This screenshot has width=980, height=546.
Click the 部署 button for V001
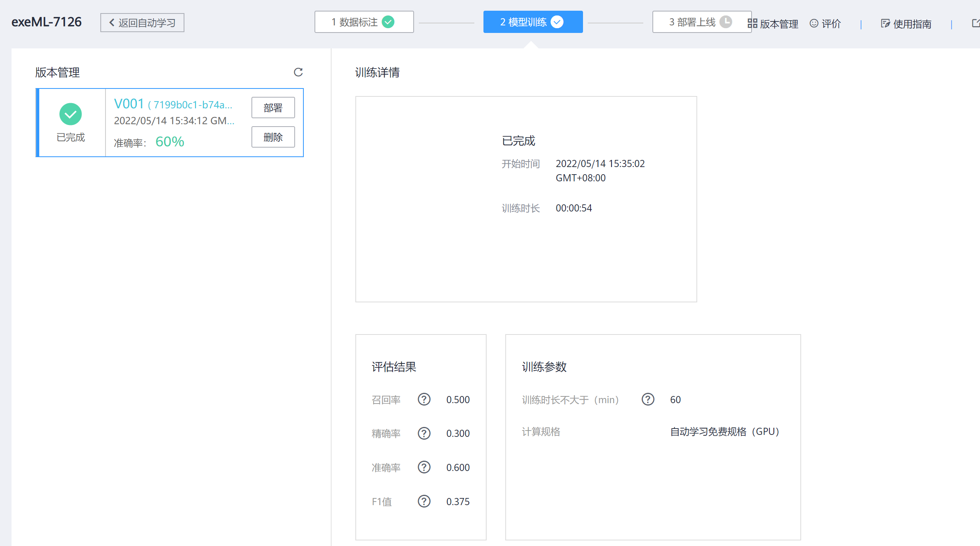click(x=273, y=108)
